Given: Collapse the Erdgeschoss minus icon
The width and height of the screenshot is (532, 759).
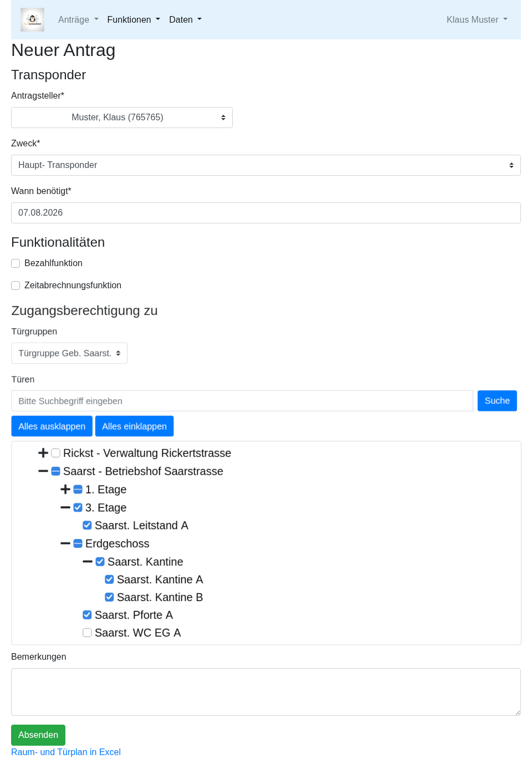Looking at the screenshot, I should [65, 543].
